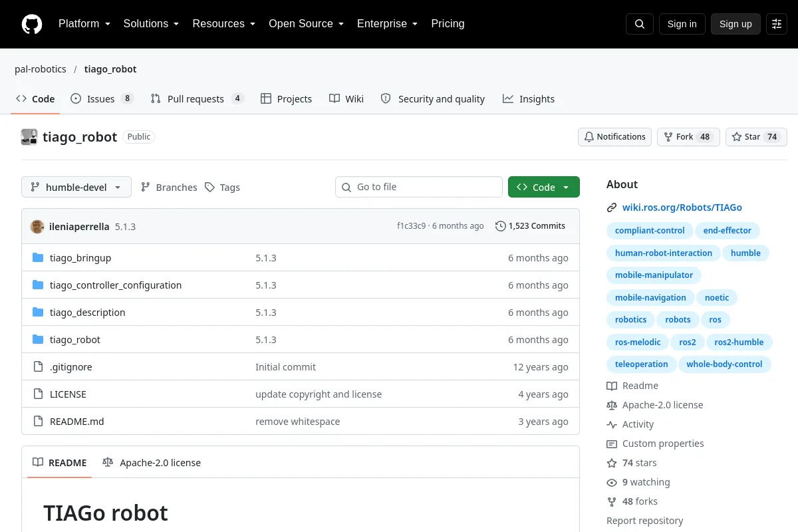Click the README.md file icon
798x532 pixels.
38,422
